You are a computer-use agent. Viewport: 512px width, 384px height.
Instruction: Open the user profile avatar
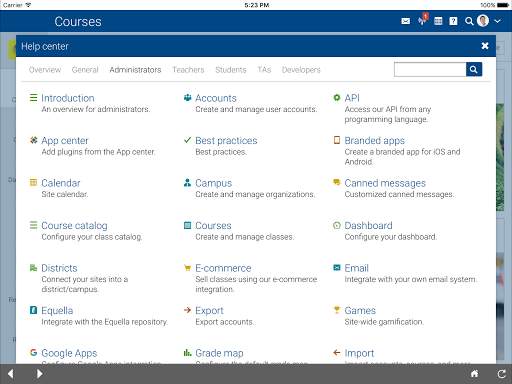(x=483, y=21)
